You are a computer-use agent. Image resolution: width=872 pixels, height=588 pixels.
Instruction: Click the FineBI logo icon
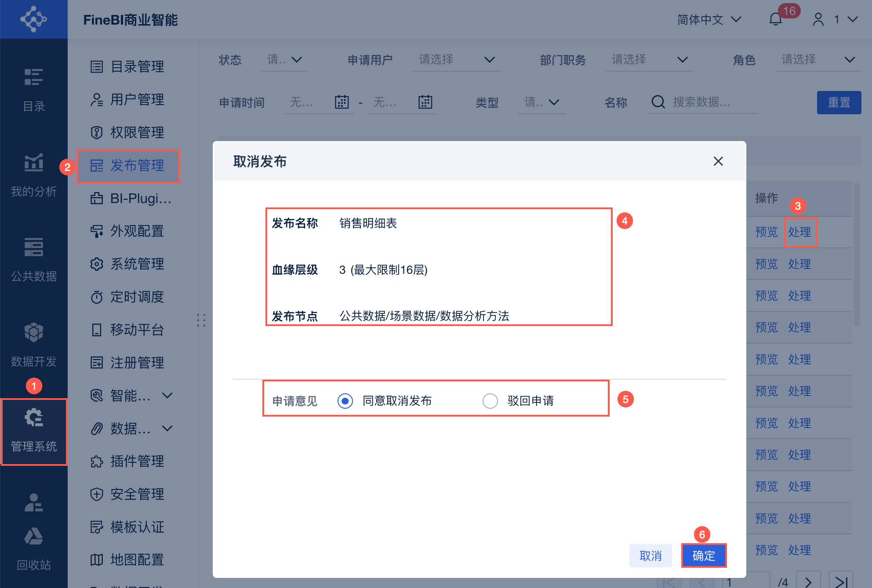(33, 19)
